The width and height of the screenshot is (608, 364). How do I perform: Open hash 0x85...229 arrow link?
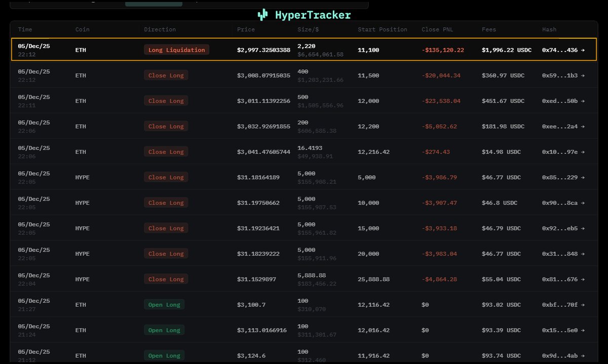[563, 178]
